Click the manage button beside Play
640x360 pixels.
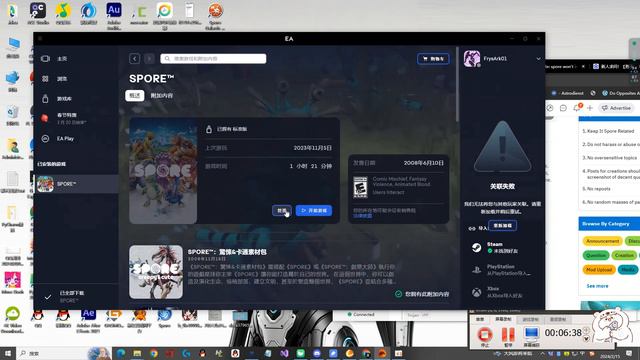point(282,211)
